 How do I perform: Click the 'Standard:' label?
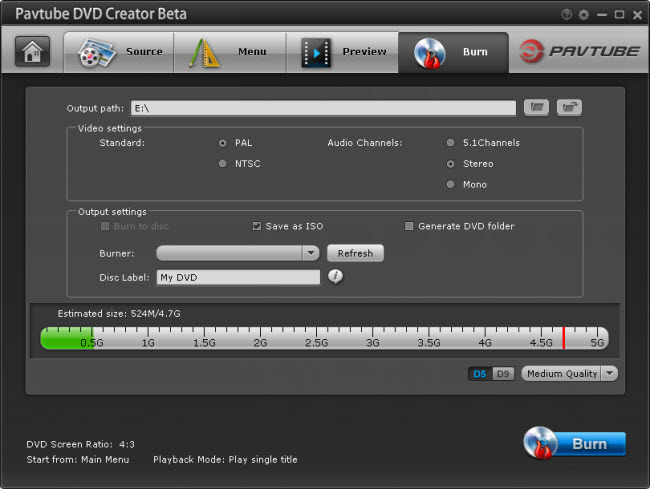pyautogui.click(x=122, y=143)
